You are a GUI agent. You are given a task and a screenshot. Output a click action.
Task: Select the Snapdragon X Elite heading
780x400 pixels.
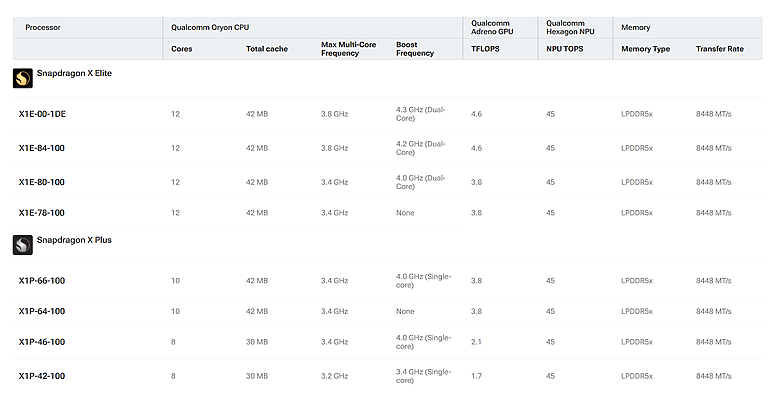pyautogui.click(x=74, y=73)
